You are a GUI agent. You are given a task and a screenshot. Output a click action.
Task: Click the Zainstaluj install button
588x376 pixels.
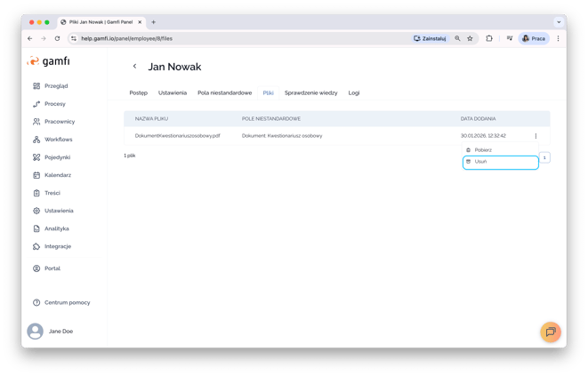430,39
